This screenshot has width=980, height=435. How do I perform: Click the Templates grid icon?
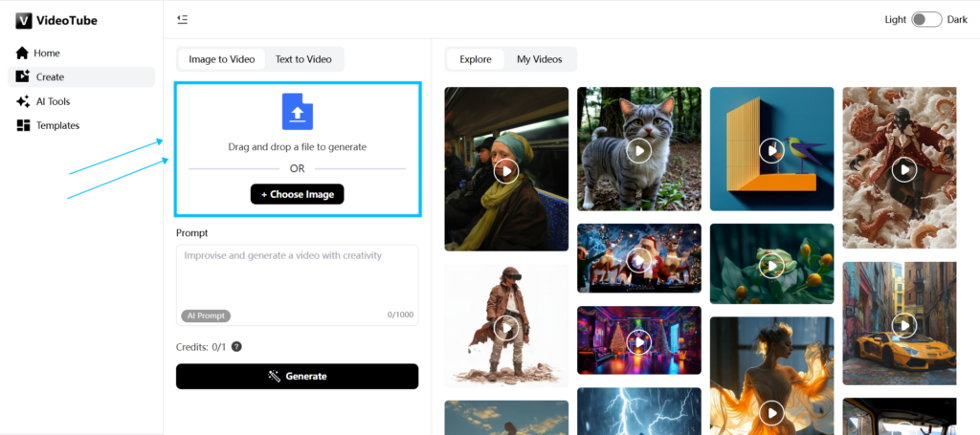click(23, 125)
